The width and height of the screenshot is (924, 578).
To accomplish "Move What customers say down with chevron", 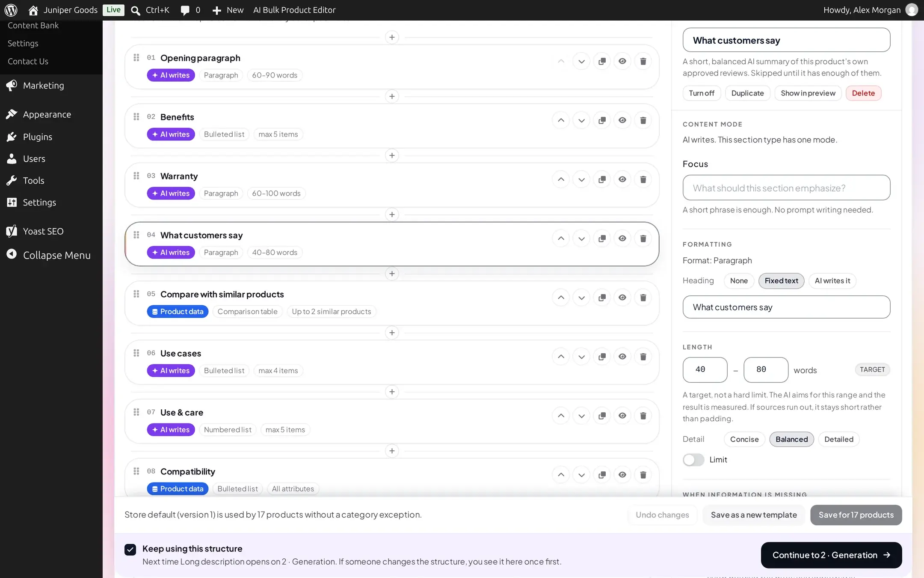I will (581, 238).
